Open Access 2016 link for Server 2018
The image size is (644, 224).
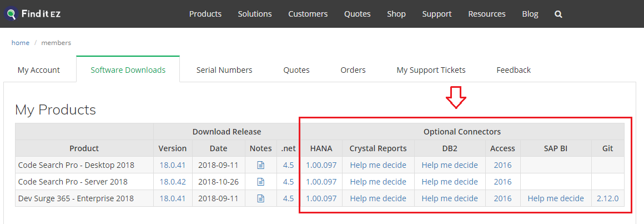(x=503, y=182)
